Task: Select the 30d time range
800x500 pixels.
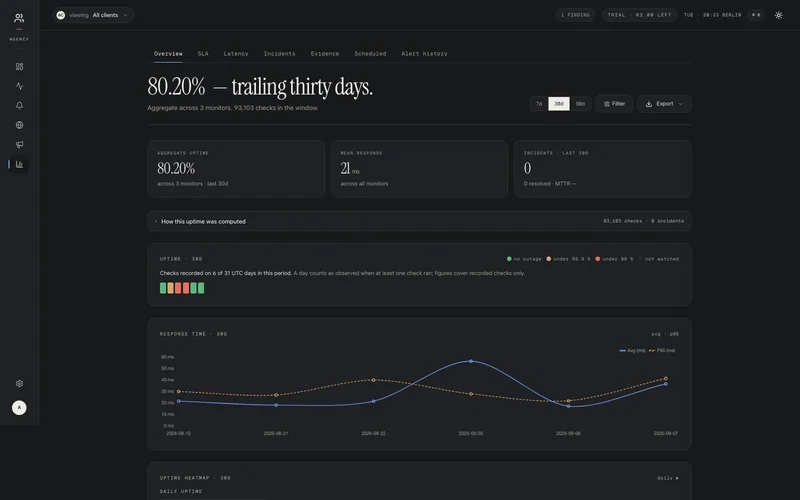Action: coord(559,104)
